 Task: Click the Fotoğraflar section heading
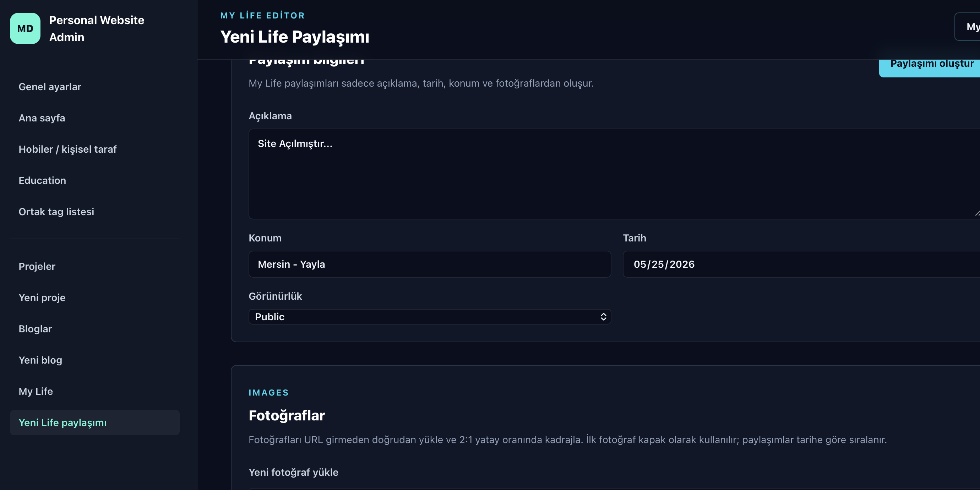coord(287,415)
